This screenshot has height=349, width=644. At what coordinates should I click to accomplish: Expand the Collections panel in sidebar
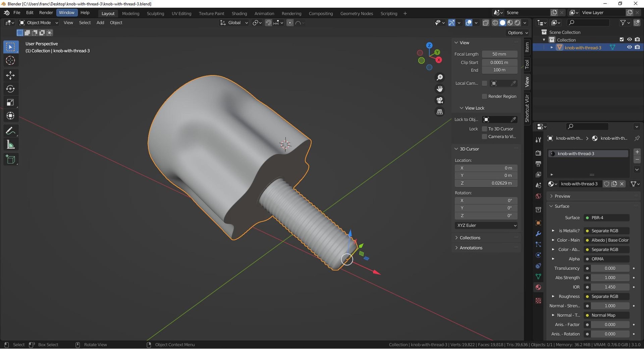pos(470,238)
